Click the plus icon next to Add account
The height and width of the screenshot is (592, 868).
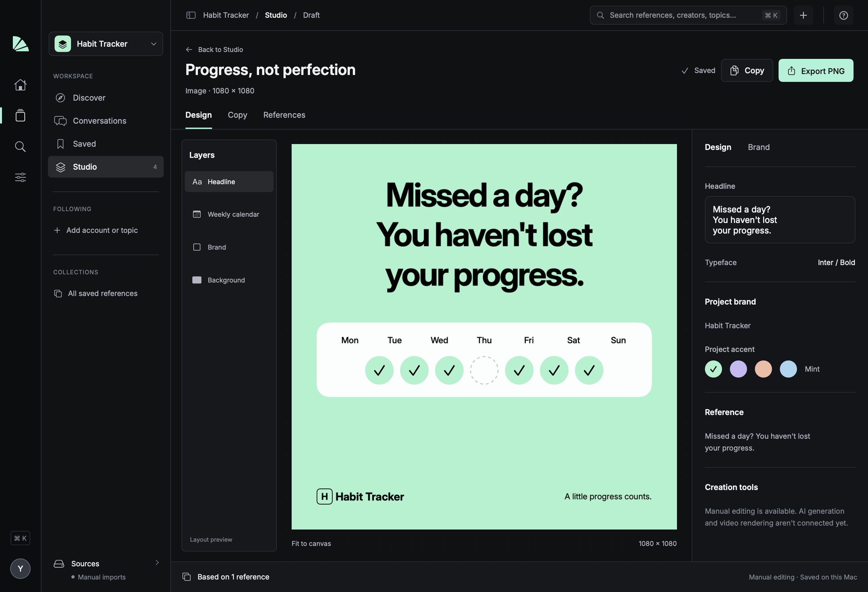(x=57, y=231)
